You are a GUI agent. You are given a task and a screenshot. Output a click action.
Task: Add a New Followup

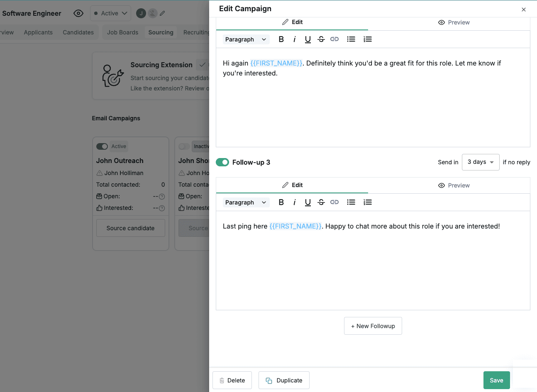point(373,326)
